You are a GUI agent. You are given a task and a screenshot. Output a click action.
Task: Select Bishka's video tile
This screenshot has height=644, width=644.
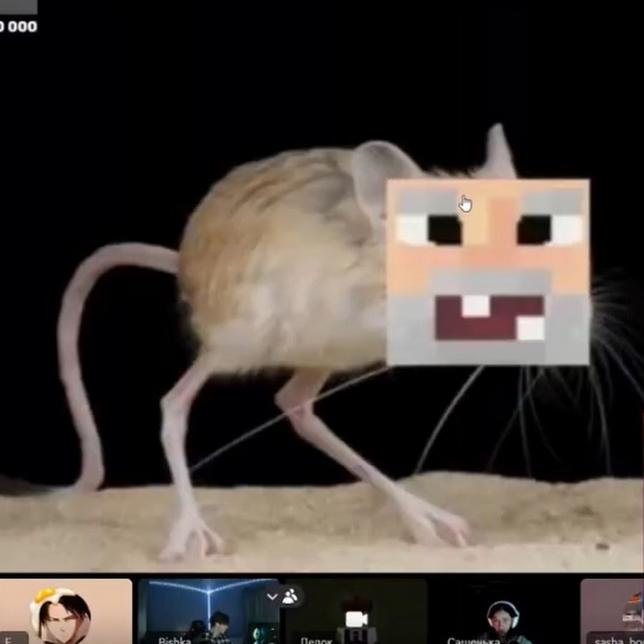pyautogui.click(x=209, y=611)
